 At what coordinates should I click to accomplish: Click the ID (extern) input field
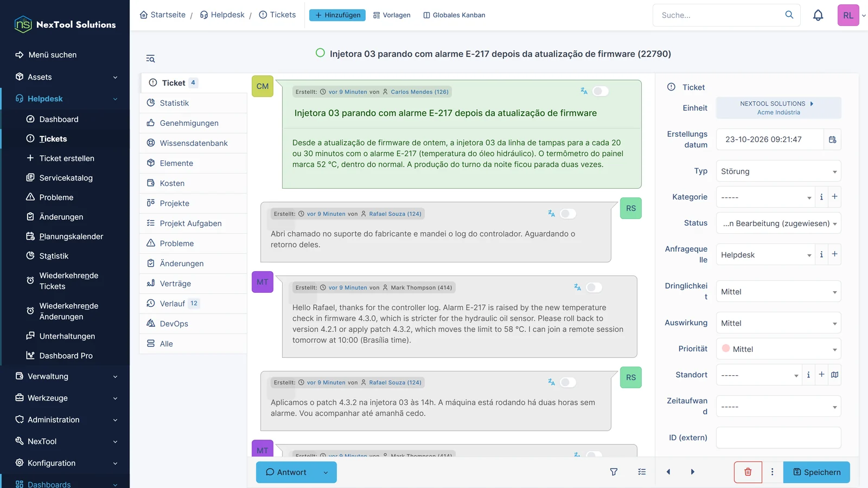[x=778, y=438]
